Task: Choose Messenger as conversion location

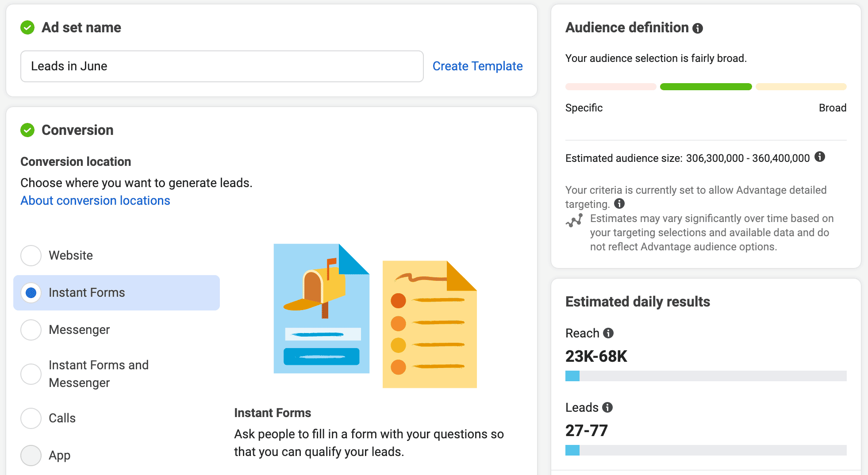Action: (x=31, y=330)
